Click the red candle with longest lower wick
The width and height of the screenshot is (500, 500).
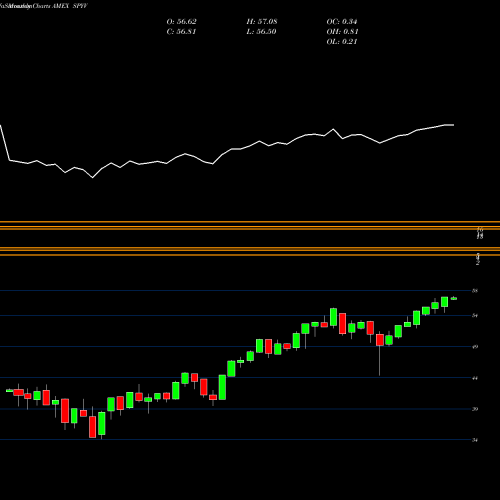(380, 340)
